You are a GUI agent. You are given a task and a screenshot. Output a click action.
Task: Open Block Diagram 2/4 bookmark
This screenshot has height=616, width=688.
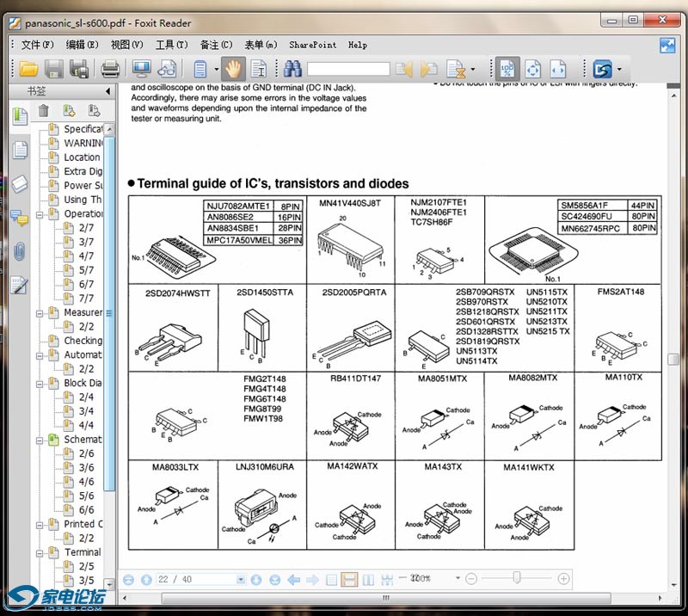pos(87,397)
